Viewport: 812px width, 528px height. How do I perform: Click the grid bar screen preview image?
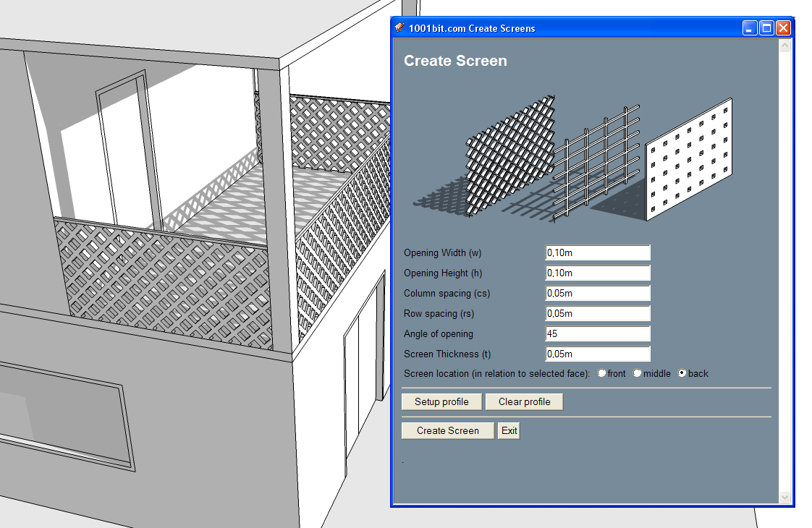pyautogui.click(x=596, y=163)
